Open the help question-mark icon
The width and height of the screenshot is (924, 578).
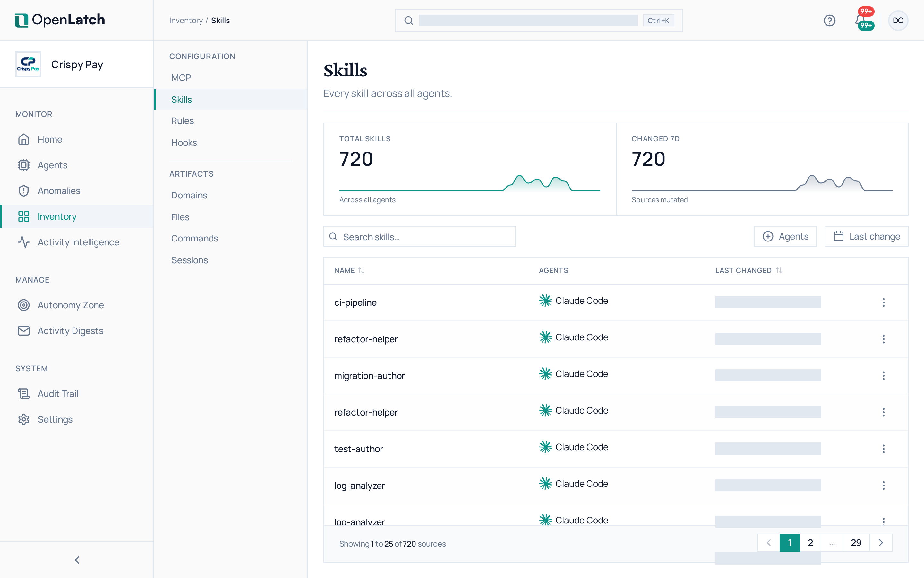(829, 20)
